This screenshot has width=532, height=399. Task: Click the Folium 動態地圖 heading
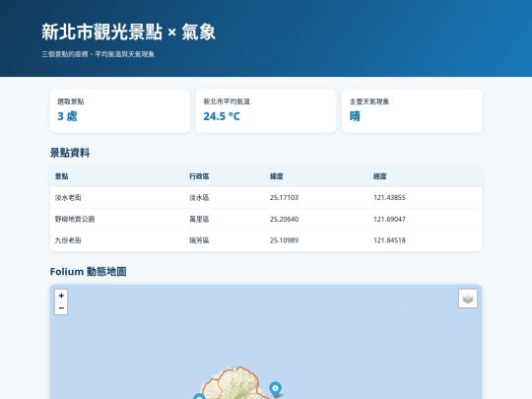[x=89, y=272]
